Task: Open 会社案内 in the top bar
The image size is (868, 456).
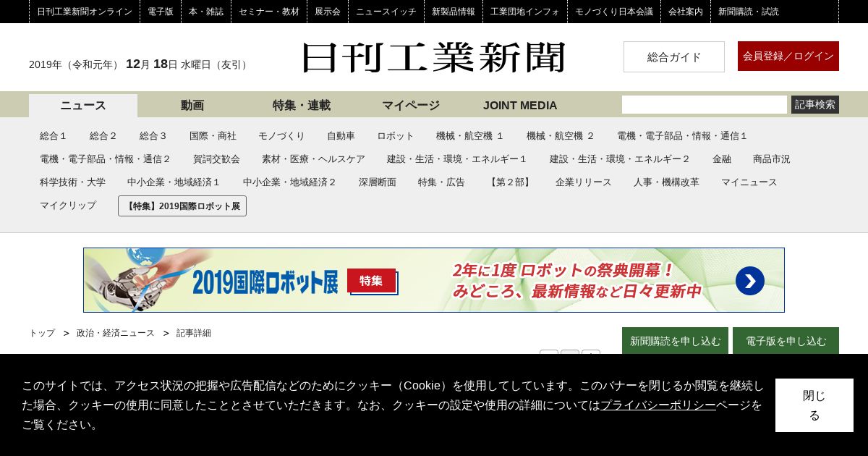Action: coord(686,12)
